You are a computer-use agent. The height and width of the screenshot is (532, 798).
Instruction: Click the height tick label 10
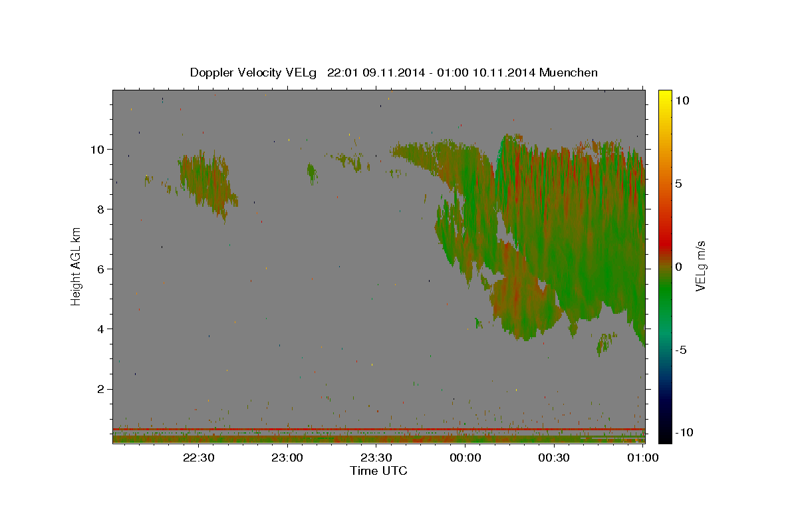coord(97,149)
